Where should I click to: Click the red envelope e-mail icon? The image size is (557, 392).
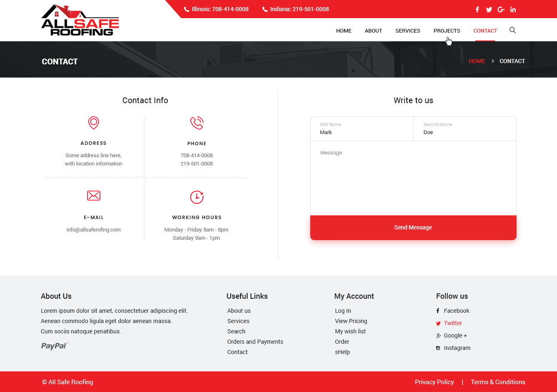(x=94, y=196)
